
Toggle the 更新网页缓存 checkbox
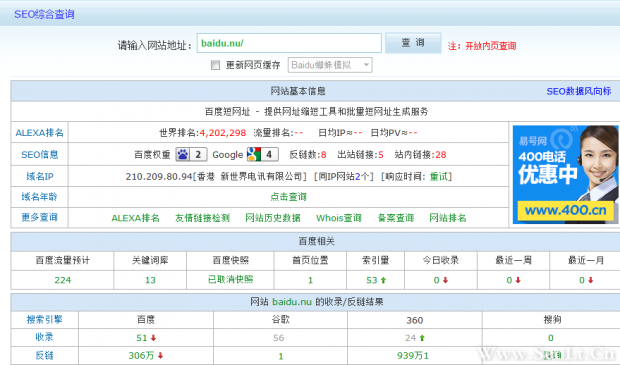tap(215, 65)
